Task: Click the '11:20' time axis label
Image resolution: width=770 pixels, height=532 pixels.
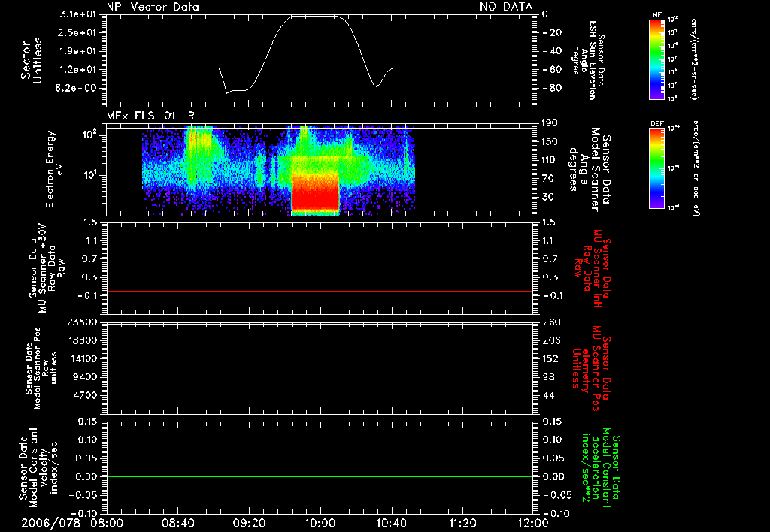Action: [462, 524]
